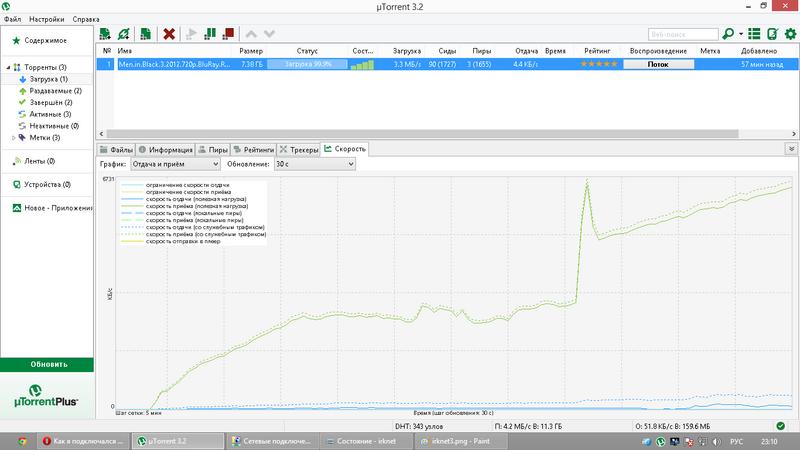Switch to Paint window in taskbar
The image size is (800, 450).
(461, 441)
